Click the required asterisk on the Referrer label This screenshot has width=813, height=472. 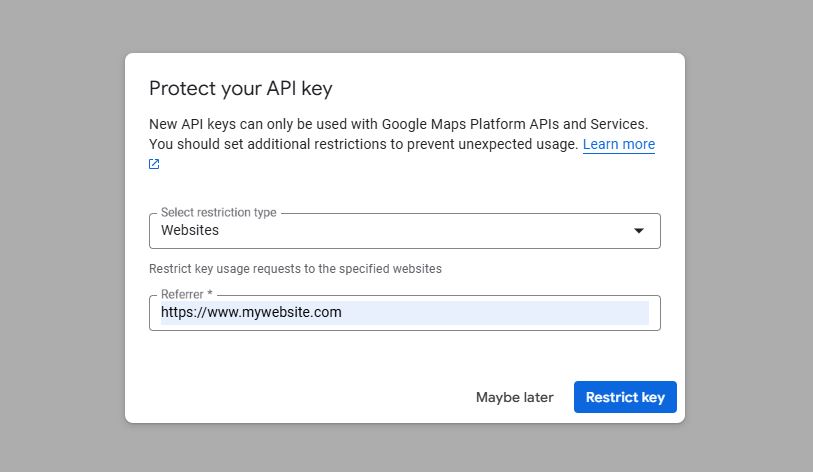210,295
